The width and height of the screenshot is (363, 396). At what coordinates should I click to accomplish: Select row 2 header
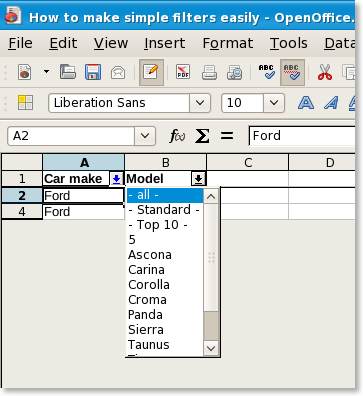tap(22, 195)
